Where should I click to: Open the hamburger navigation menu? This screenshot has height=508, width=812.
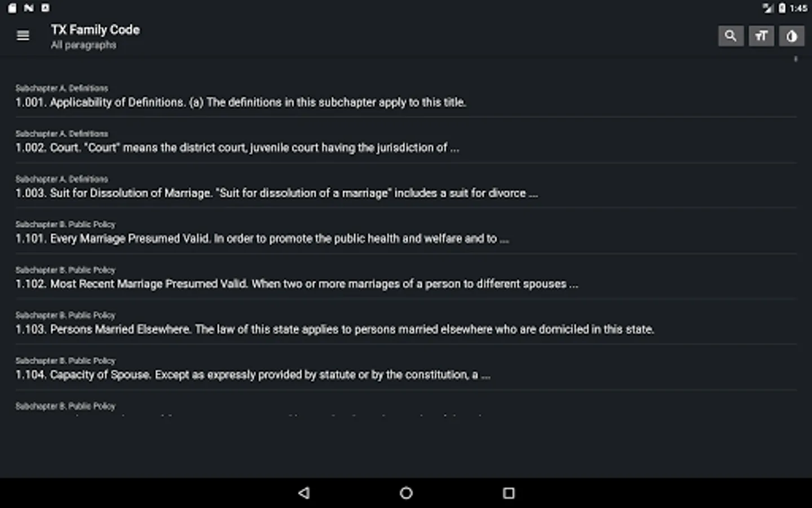click(x=23, y=36)
